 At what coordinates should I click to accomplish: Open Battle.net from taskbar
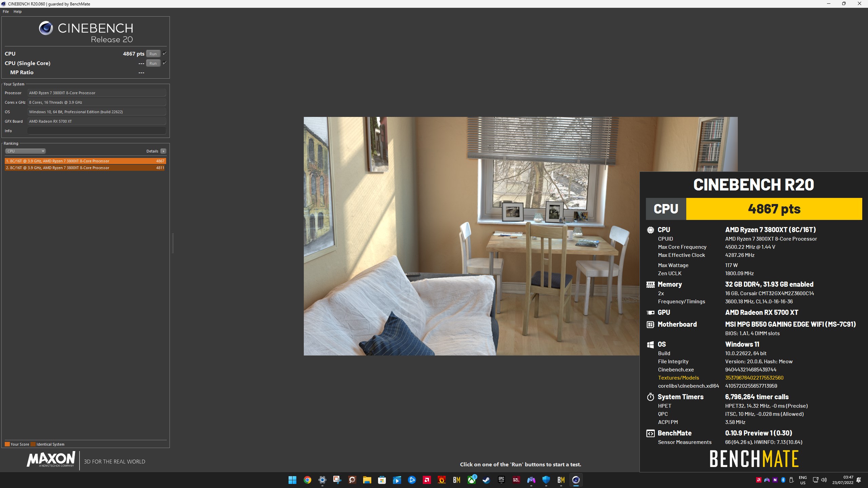pyautogui.click(x=412, y=480)
